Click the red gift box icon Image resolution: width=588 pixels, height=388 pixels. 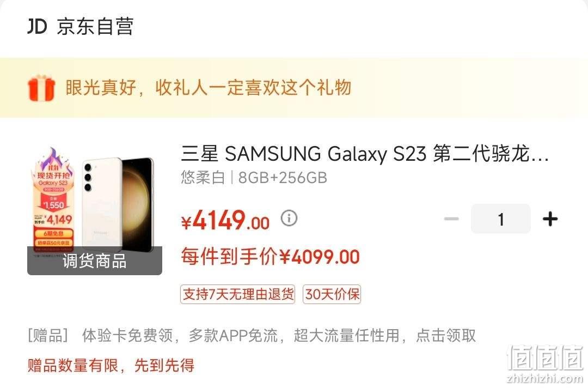(x=41, y=88)
